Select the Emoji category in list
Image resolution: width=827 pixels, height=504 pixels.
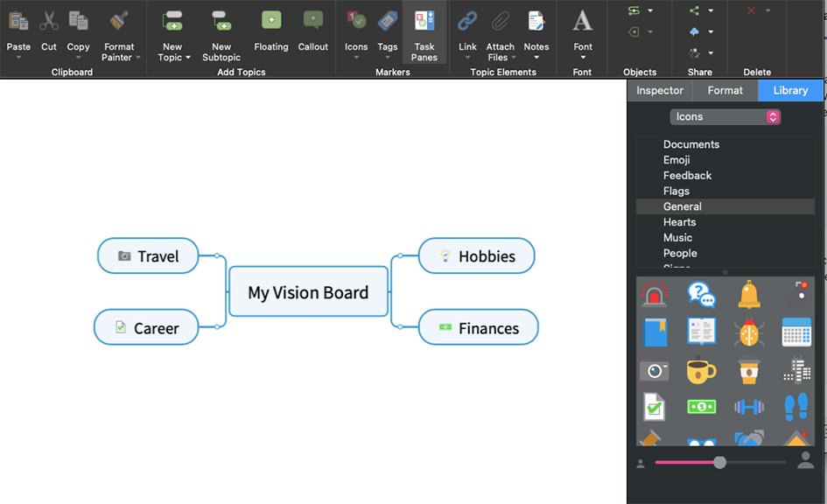pyautogui.click(x=676, y=160)
